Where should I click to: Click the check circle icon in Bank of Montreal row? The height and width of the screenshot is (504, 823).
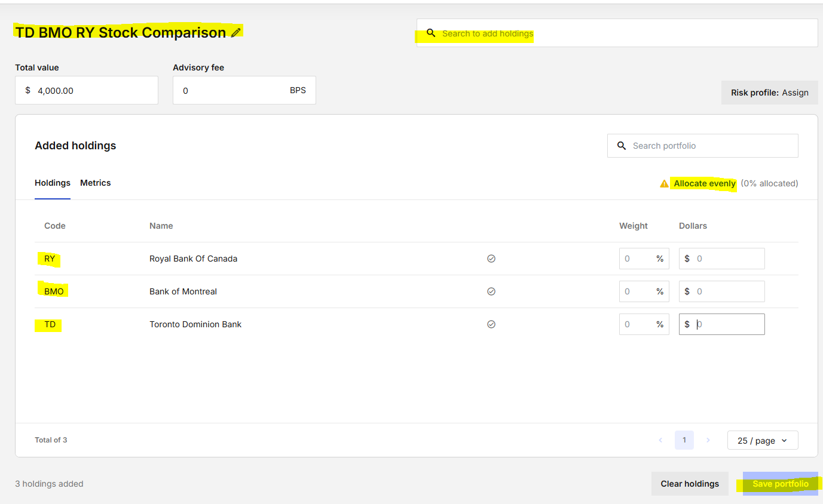coord(491,291)
